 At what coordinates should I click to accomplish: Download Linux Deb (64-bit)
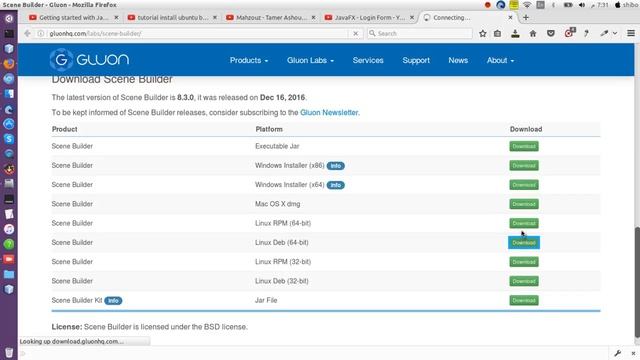524,242
